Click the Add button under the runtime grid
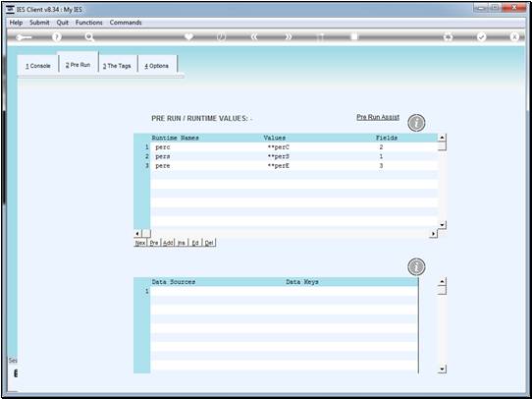This screenshot has width=532, height=399. (168, 243)
